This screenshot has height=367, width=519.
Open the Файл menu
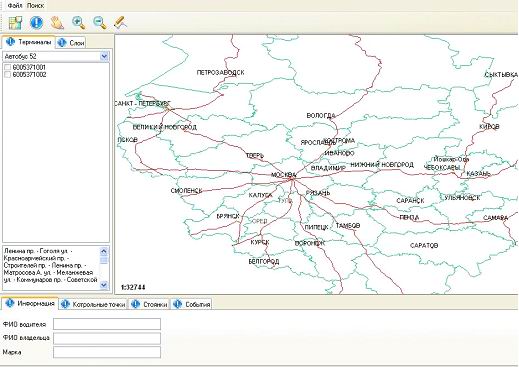15,6
